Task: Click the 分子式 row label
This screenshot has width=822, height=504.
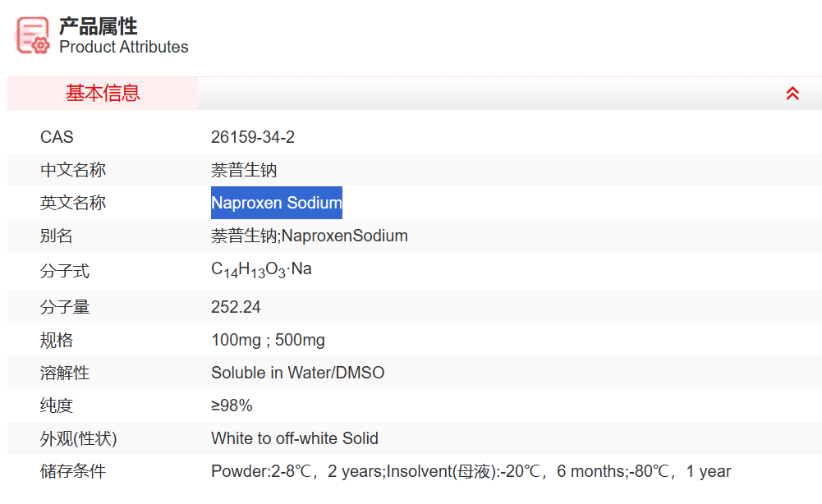Action: 65,271
